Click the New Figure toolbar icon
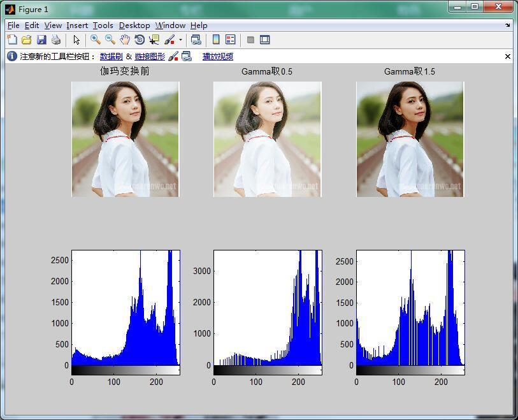Screen dimensions: 518x420 [12, 40]
